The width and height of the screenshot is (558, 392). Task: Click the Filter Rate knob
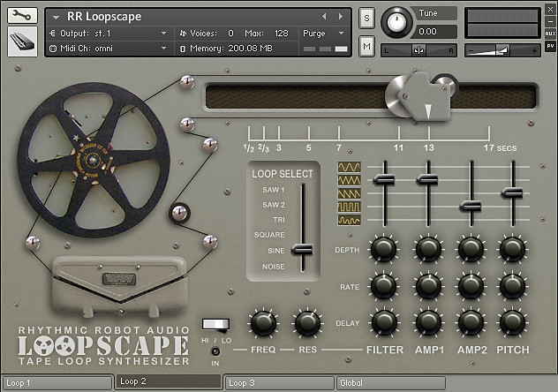click(384, 286)
